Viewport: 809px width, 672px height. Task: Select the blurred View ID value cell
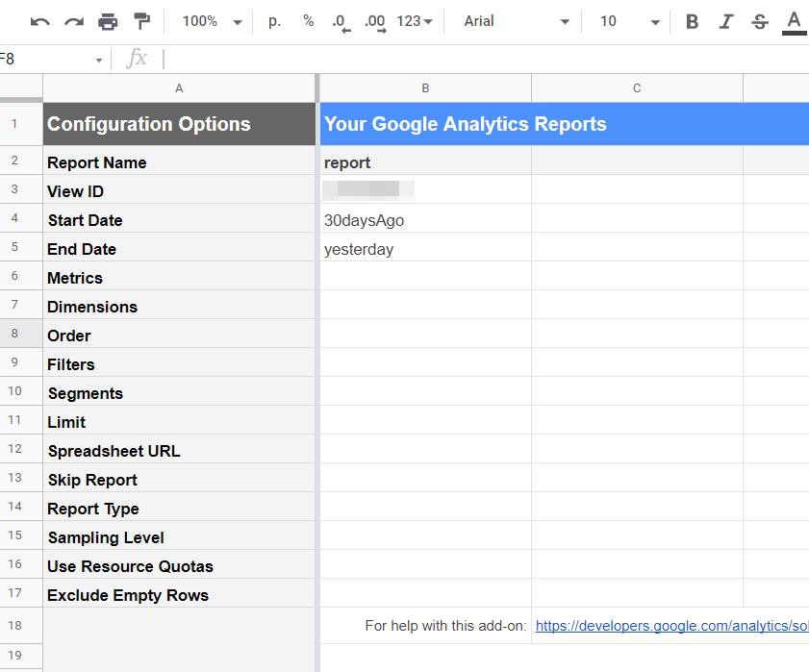pos(425,189)
